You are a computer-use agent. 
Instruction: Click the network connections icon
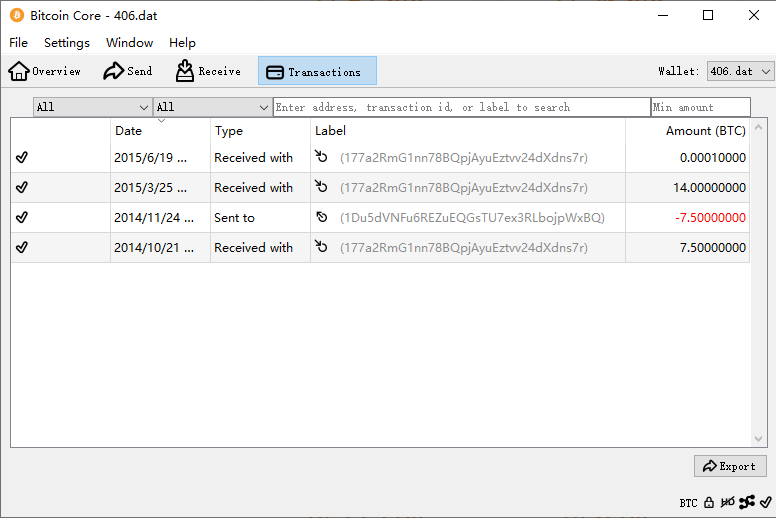(x=746, y=503)
